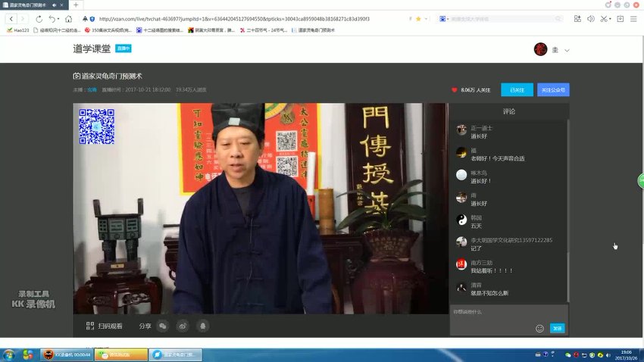The image size is (644, 362).
Task: Click avatar of commenter 正一道士
Action: coord(461,130)
